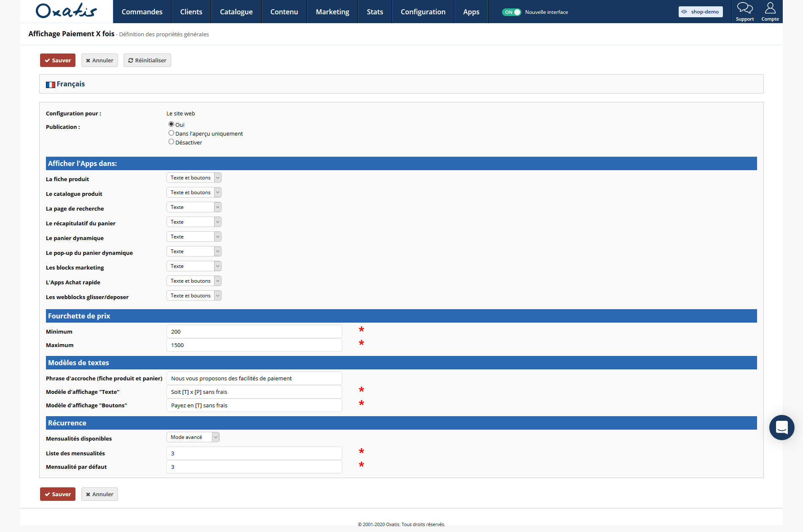Click the French flag icon

coord(51,85)
